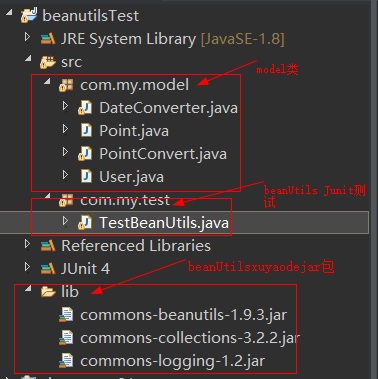Select commons-beanutils-1.9.3.jar file name
The width and height of the screenshot is (378, 379).
[183, 315]
